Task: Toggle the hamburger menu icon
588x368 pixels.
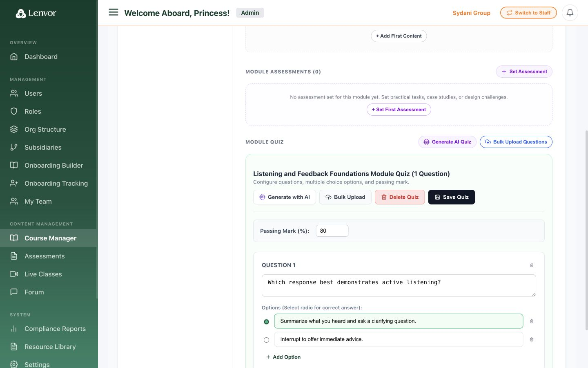Action: point(114,12)
